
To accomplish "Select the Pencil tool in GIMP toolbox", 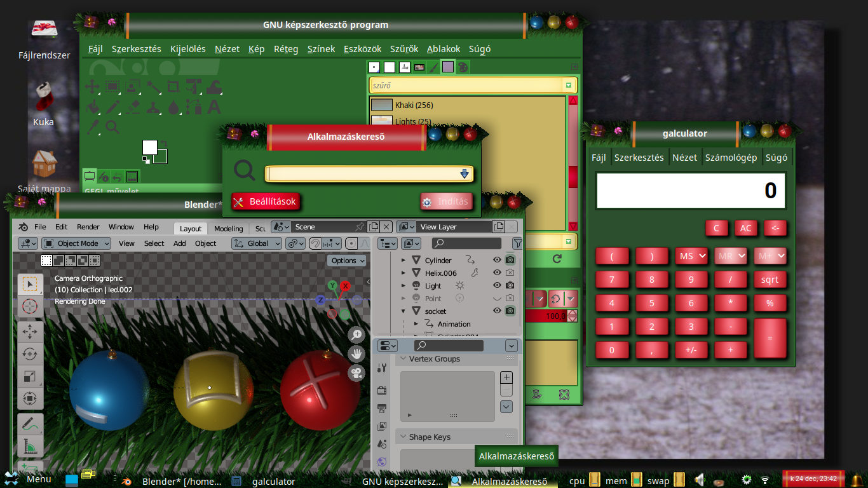I will tap(113, 107).
